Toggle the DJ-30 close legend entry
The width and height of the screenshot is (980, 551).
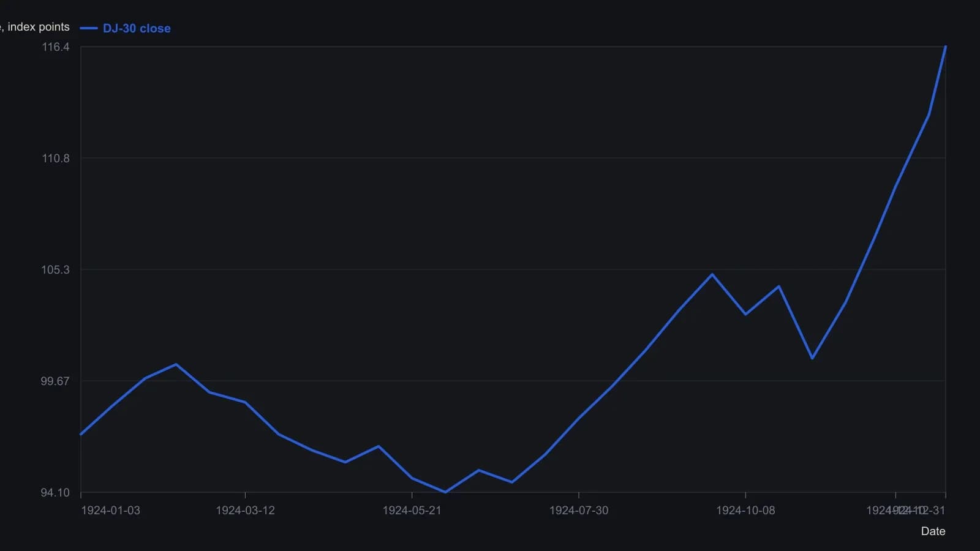[125, 28]
